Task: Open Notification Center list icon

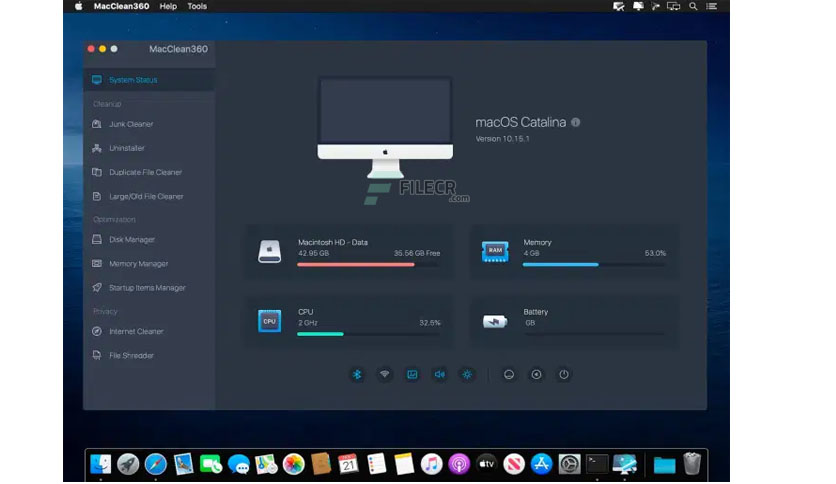Action: 711,6
